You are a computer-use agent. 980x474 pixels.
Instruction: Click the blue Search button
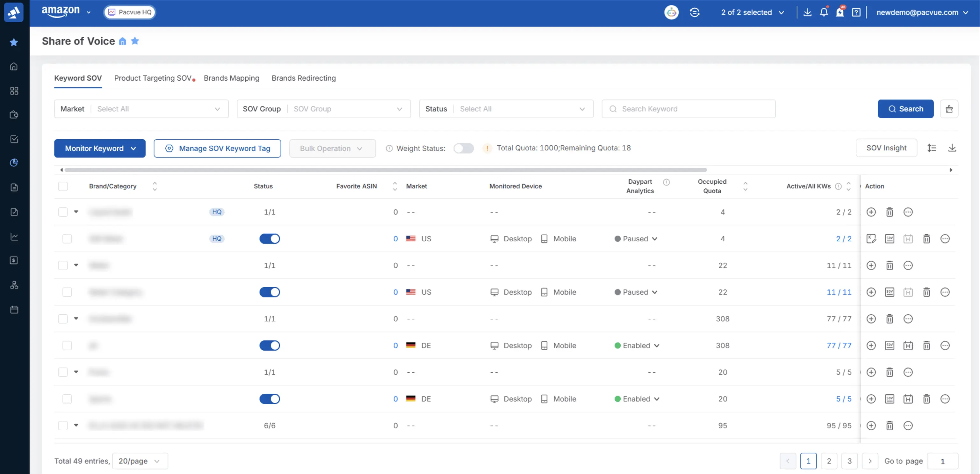coord(905,109)
